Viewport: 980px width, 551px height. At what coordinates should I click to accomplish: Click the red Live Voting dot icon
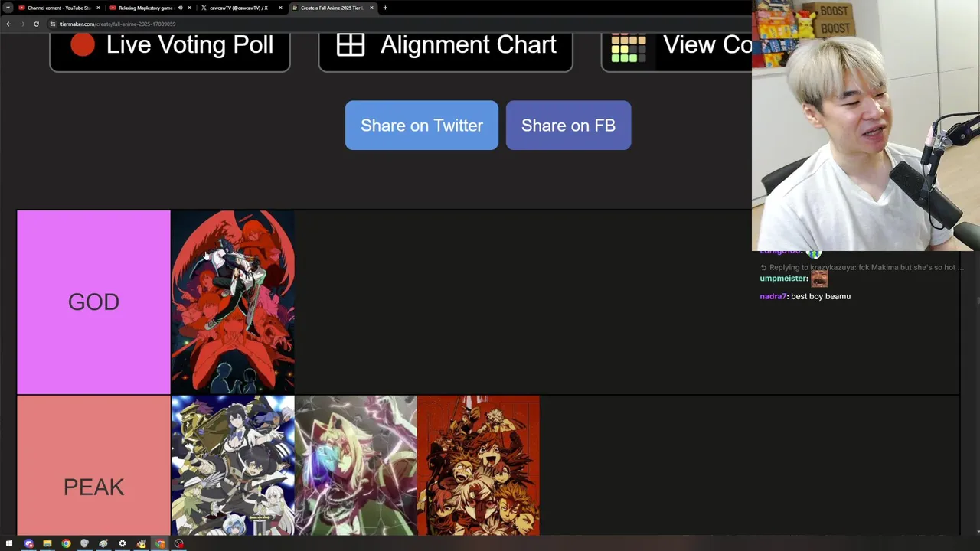83,45
